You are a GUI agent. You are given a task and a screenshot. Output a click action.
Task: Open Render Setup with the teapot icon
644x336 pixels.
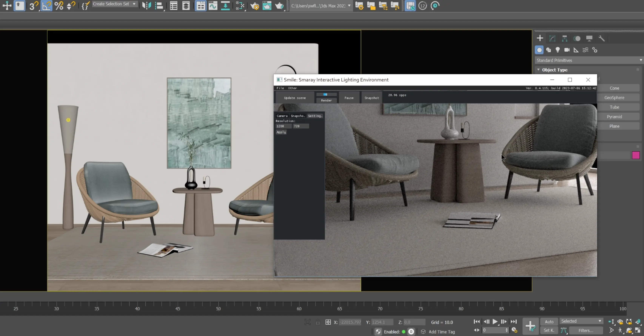(x=255, y=5)
